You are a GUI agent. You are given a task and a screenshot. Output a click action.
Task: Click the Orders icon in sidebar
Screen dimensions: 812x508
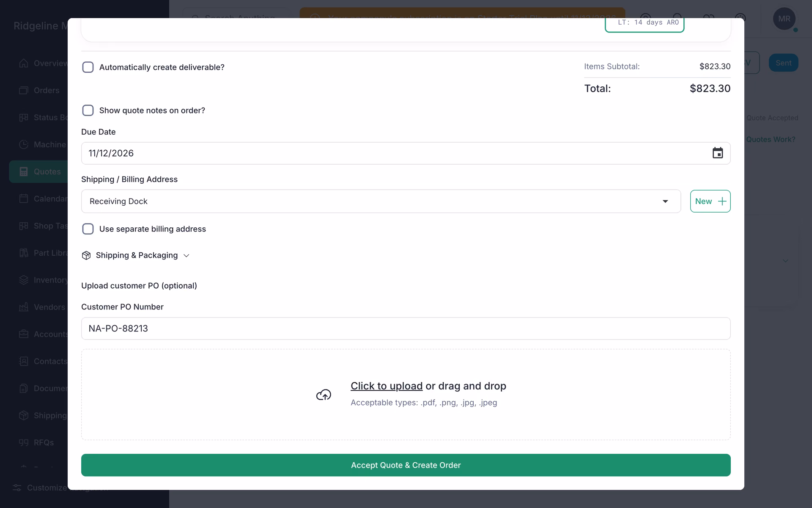click(24, 90)
